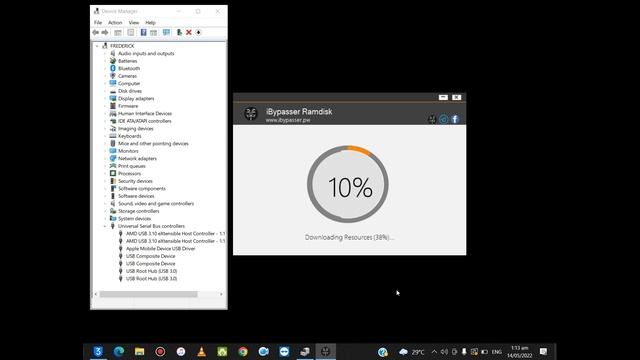Open VLC from the taskbar
The image size is (640, 360).
point(201,351)
